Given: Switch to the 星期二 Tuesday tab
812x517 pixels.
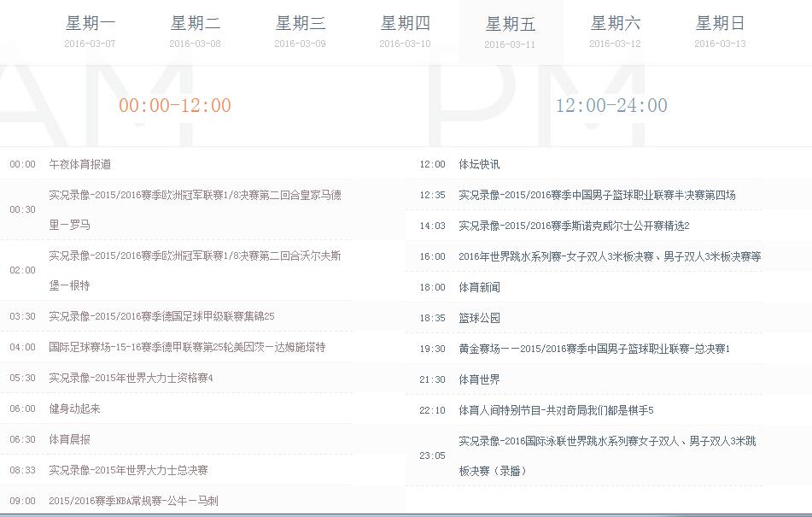Looking at the screenshot, I should point(195,25).
